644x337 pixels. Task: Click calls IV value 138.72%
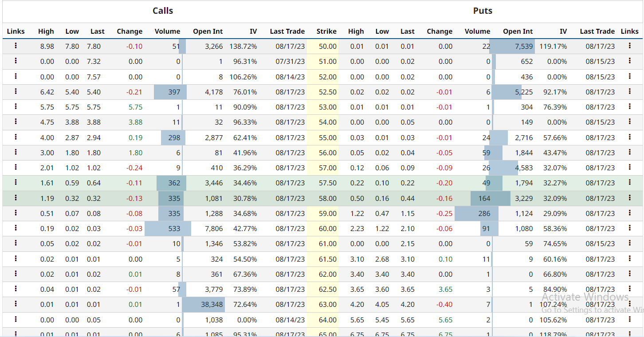[243, 46]
